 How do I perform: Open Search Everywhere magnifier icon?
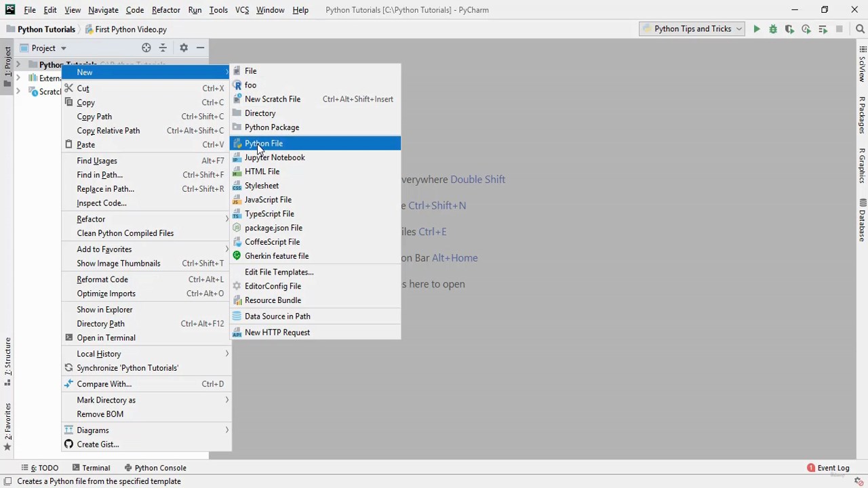tap(860, 29)
